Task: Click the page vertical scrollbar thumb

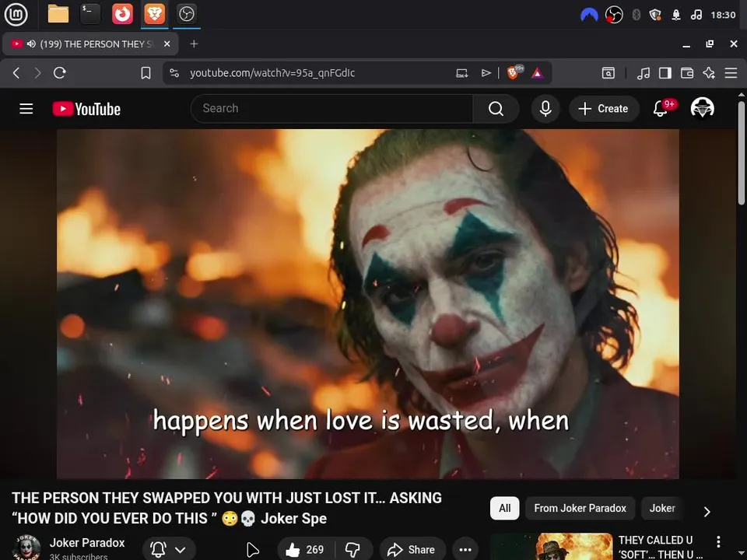Action: pos(742,153)
